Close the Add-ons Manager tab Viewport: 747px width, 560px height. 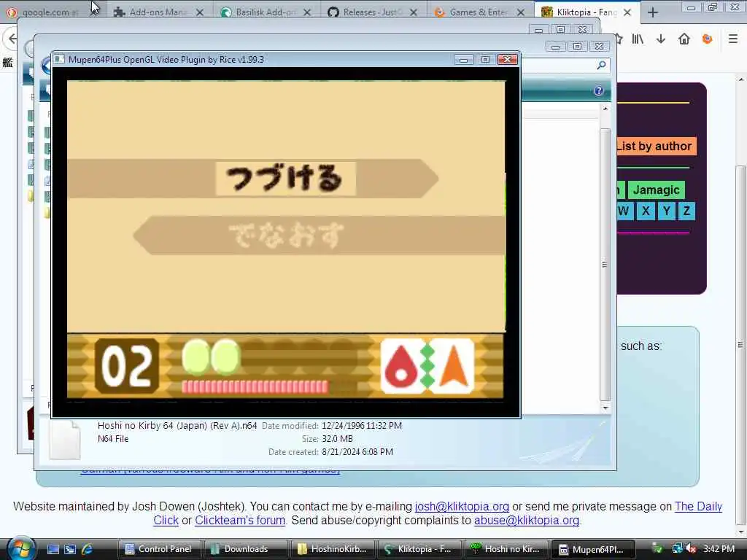coord(200,12)
